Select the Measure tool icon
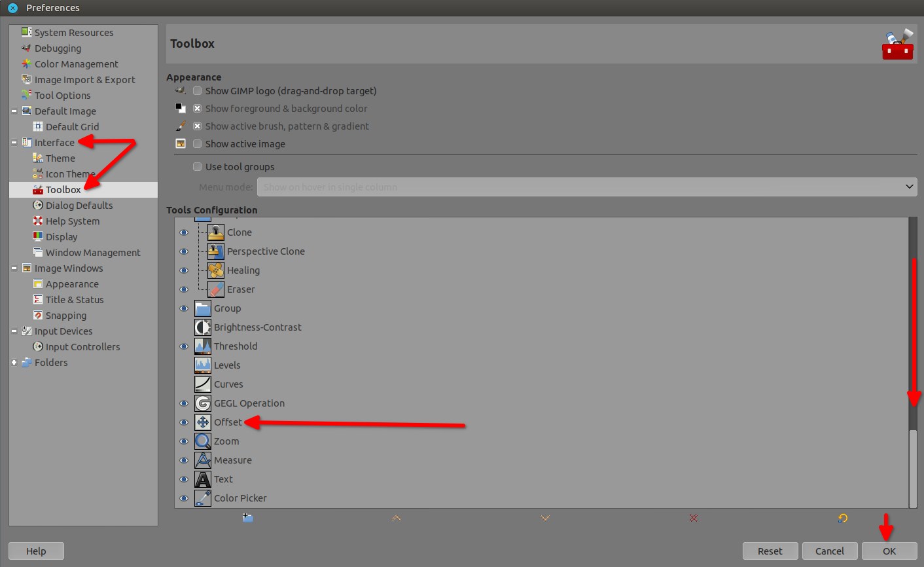Screen dimensions: 924x567 pyautogui.click(x=203, y=460)
